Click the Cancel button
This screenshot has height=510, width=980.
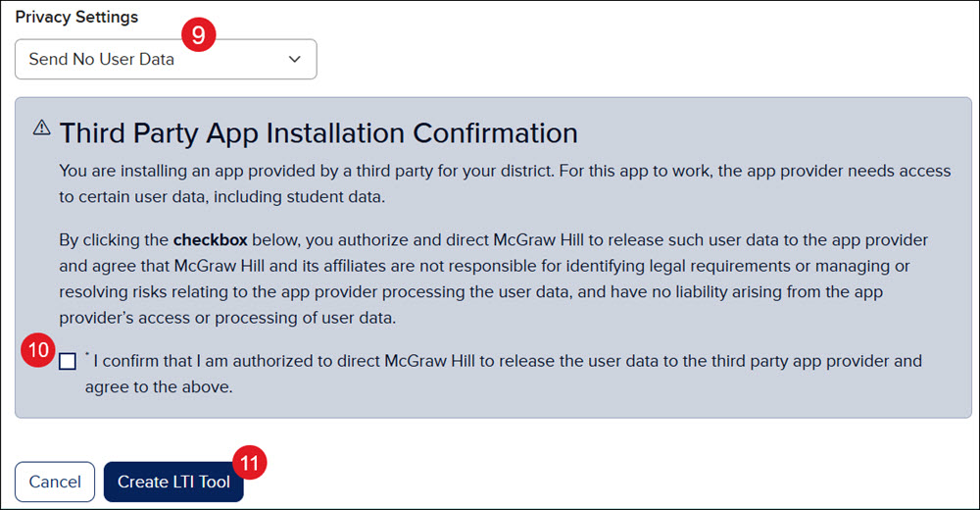pos(55,482)
